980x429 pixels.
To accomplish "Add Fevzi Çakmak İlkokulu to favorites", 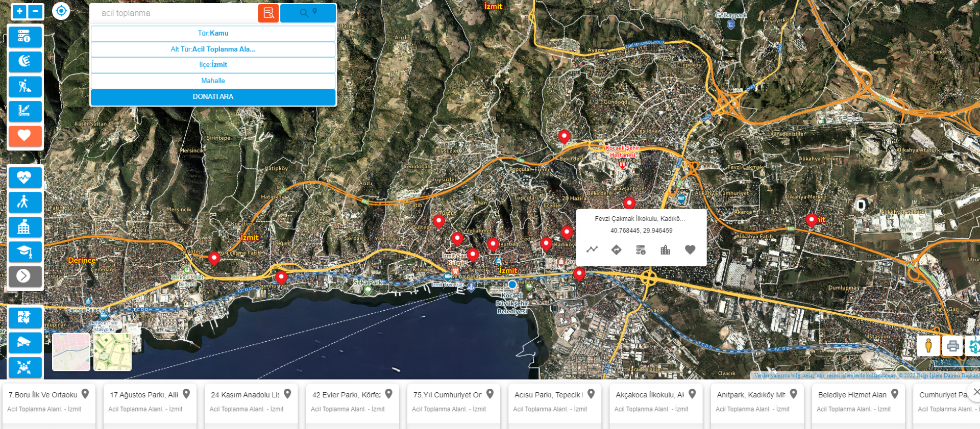I will pyautogui.click(x=690, y=250).
